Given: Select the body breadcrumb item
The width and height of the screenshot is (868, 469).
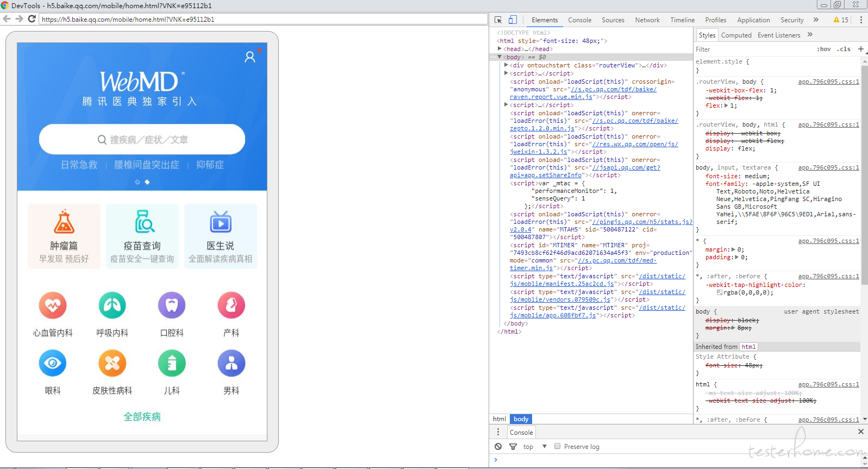Looking at the screenshot, I should (x=521, y=419).
